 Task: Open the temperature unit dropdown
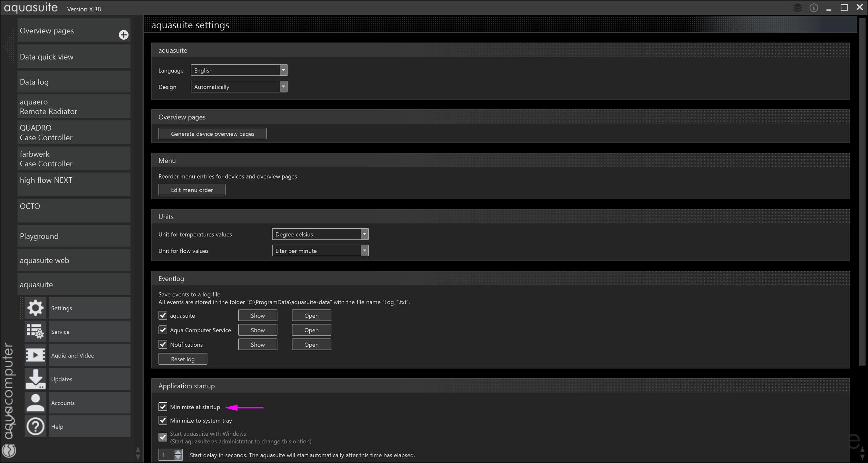[x=320, y=234]
